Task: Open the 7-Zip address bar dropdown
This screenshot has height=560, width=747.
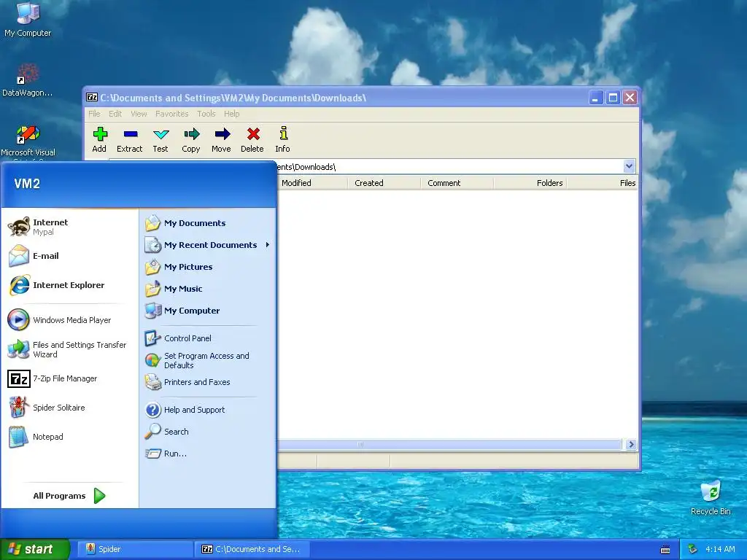Action: 629,166
